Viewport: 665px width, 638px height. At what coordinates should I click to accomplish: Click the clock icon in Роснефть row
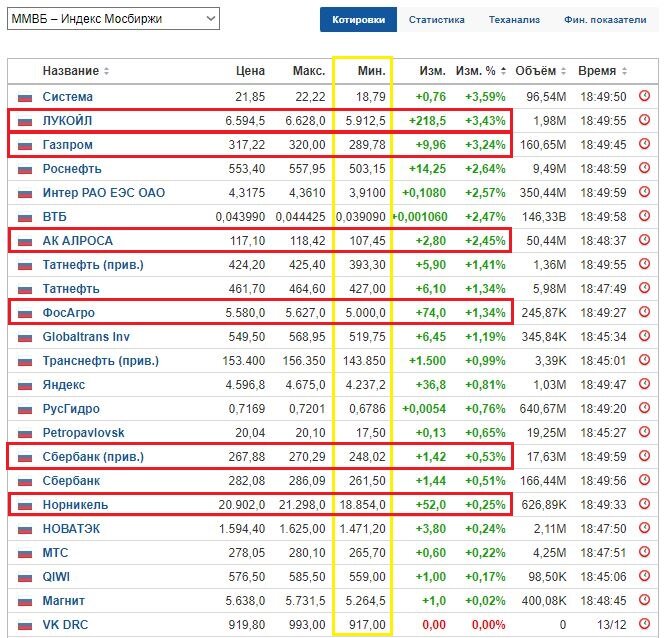[644, 168]
